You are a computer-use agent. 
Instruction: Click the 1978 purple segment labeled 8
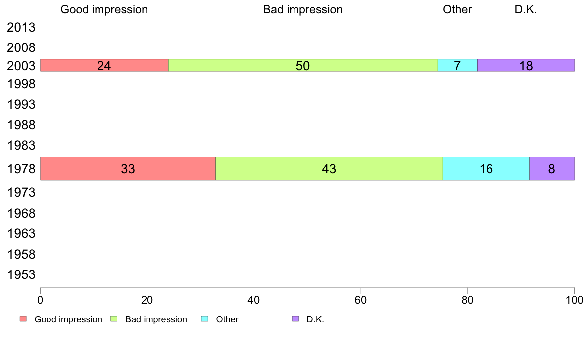(x=552, y=168)
